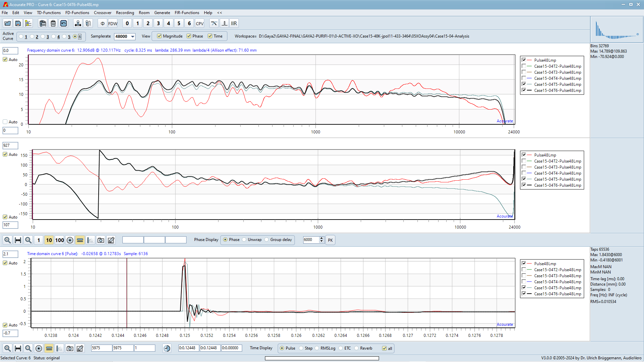Decrease the 6000 spinner value
644x362 pixels.
click(x=322, y=241)
